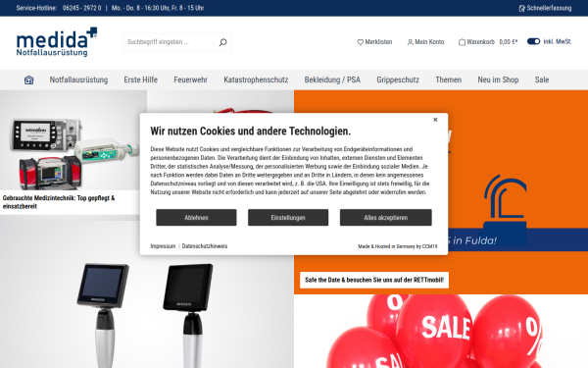
Task: Open the Feuerwehr menu
Action: click(190, 79)
